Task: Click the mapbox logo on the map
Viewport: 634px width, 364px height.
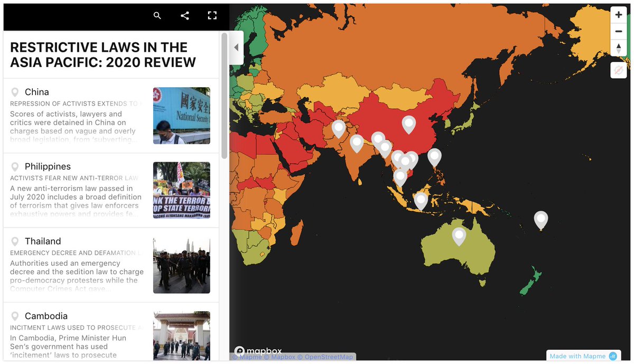Action: [258, 351]
